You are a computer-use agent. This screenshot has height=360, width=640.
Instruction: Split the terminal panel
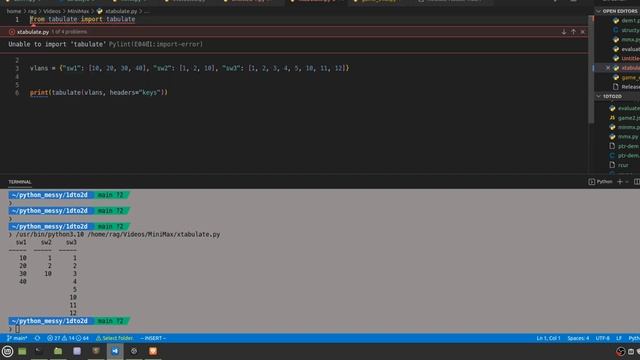click(x=636, y=182)
